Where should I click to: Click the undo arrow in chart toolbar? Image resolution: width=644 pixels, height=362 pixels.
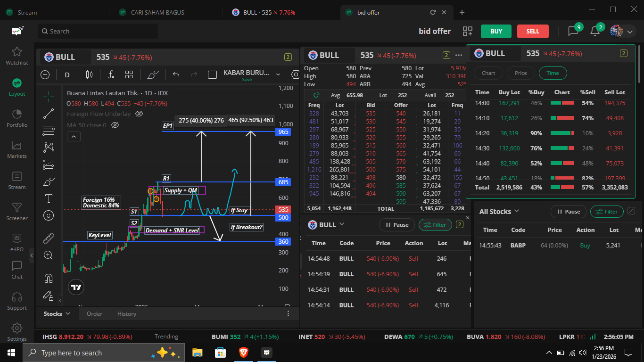tap(176, 74)
